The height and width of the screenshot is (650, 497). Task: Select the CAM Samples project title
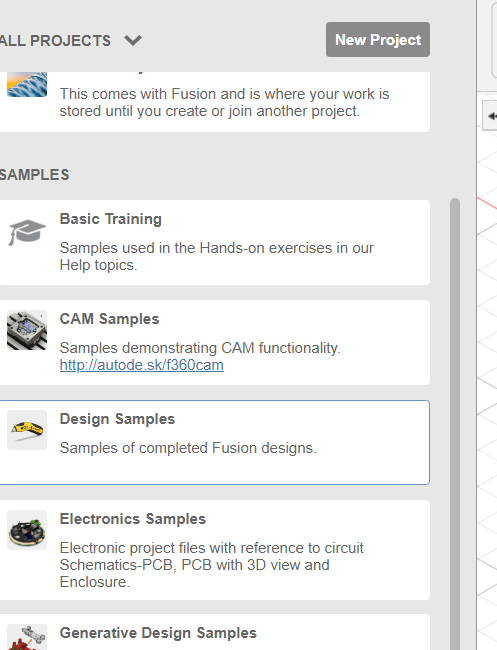(109, 319)
